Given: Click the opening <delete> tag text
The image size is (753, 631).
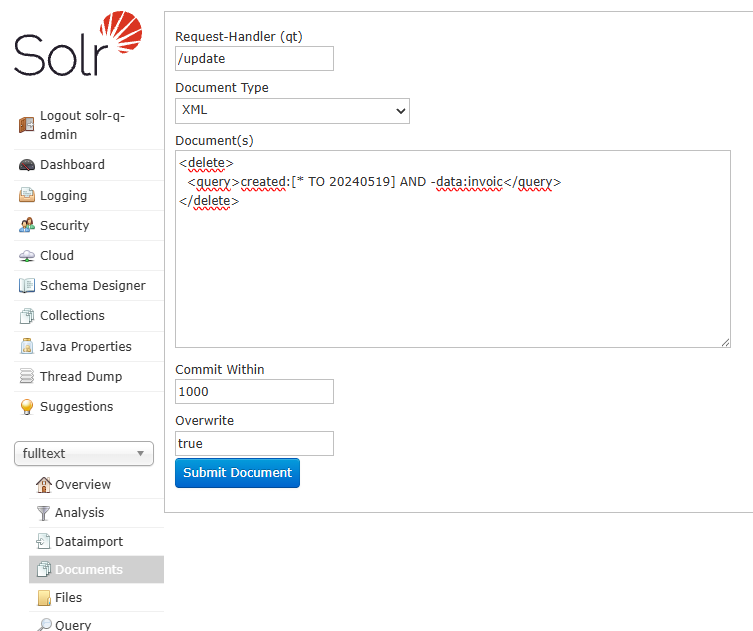Looking at the screenshot, I should pyautogui.click(x=206, y=163).
